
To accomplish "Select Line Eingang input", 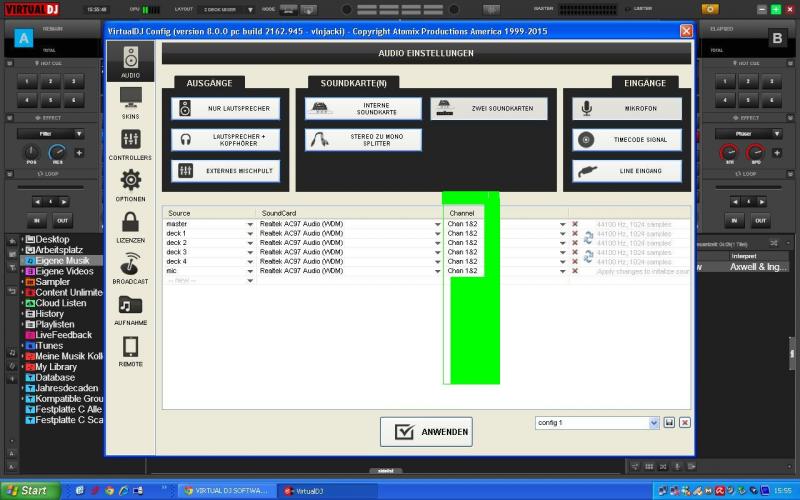I will point(627,171).
